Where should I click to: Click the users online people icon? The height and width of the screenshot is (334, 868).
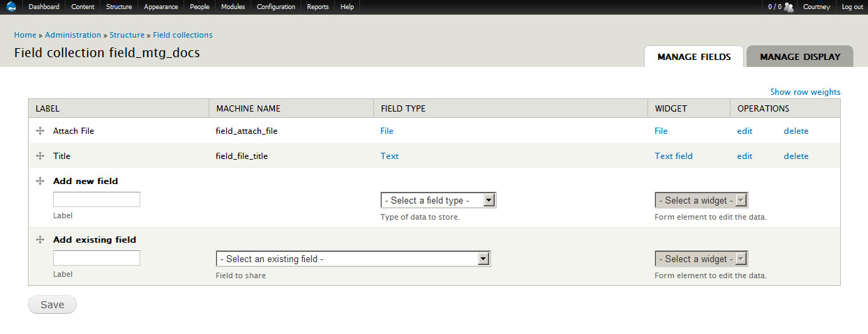click(x=789, y=7)
